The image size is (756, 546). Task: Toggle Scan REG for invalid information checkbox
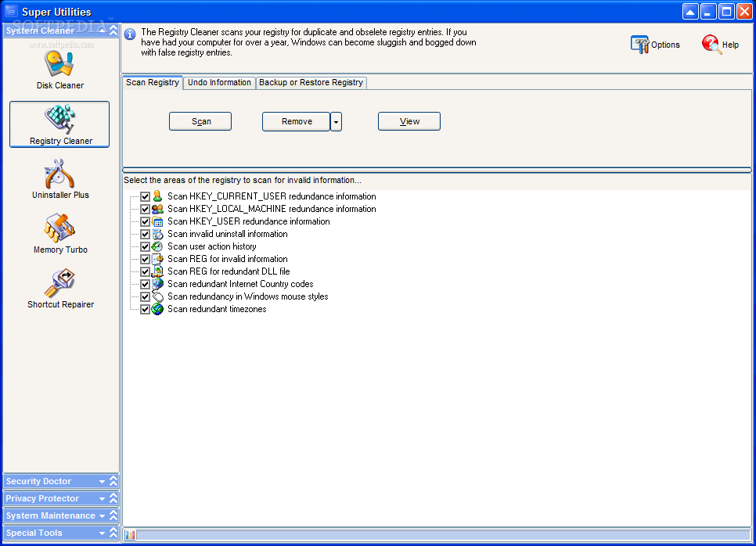point(145,259)
